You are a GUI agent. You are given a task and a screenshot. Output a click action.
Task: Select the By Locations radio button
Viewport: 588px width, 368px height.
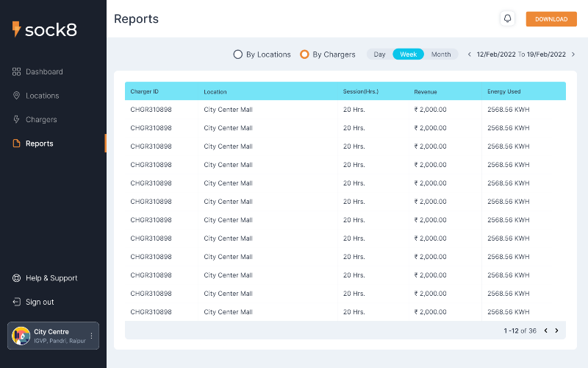click(237, 54)
